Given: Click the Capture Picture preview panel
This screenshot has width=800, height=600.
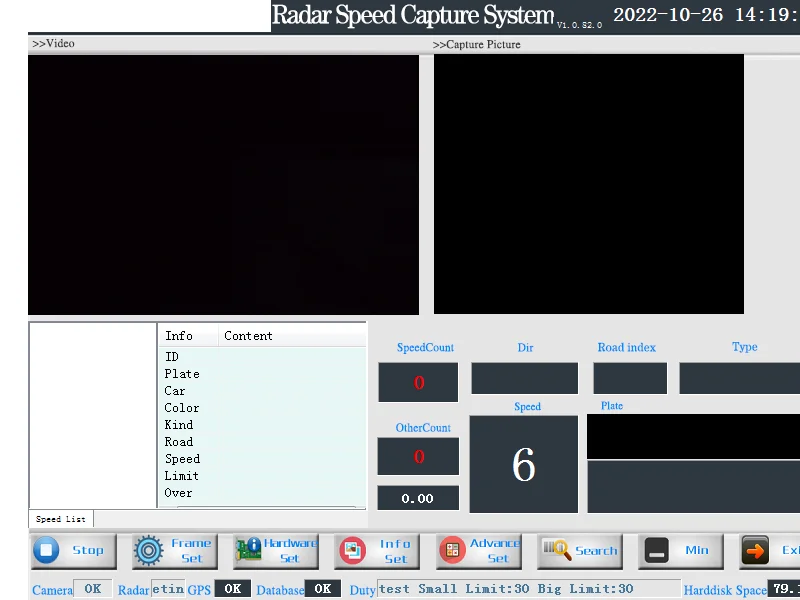Looking at the screenshot, I should point(589,184).
